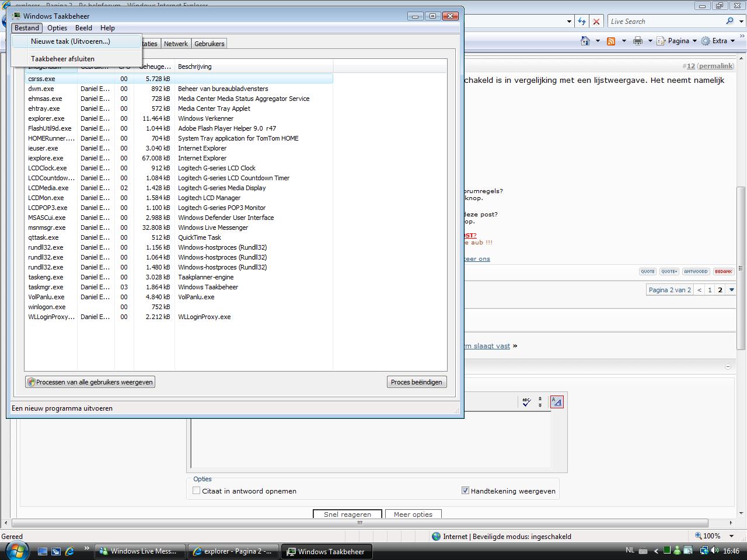Click the editor size arrows icon
This screenshot has height=560, width=747.
(540, 402)
